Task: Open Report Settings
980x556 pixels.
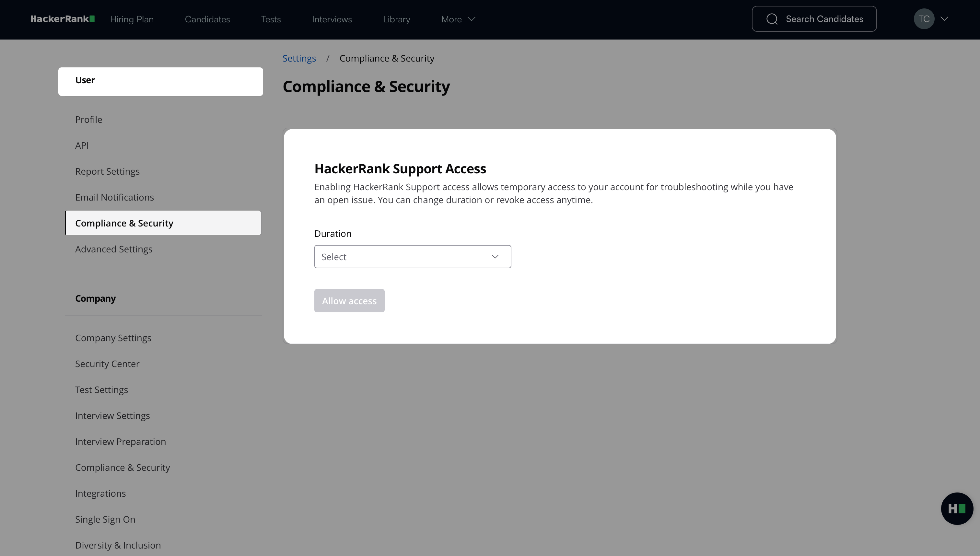Action: tap(107, 171)
